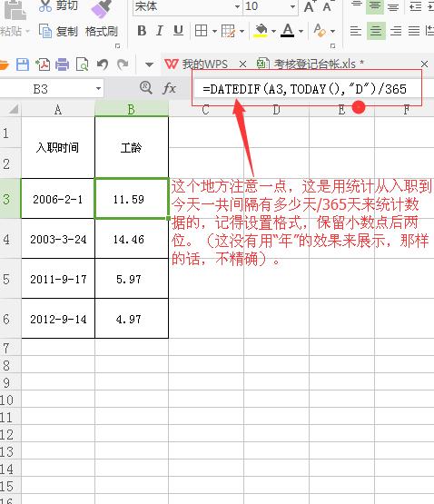Viewport: 434px width, 504px height.
Task: Toggle middle vertical alignment
Action: click(375, 6)
